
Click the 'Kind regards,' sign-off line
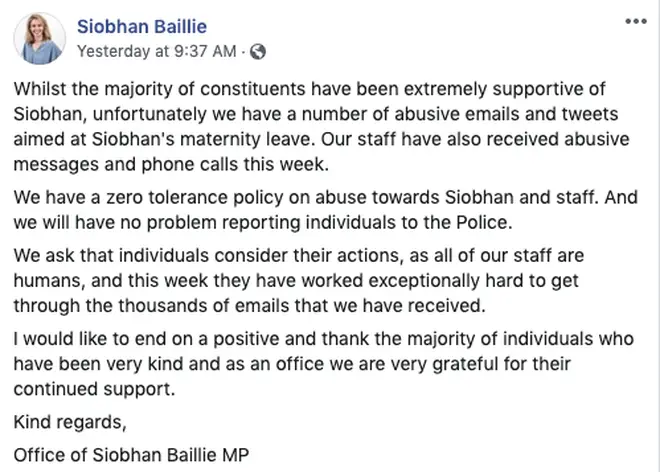point(70,422)
